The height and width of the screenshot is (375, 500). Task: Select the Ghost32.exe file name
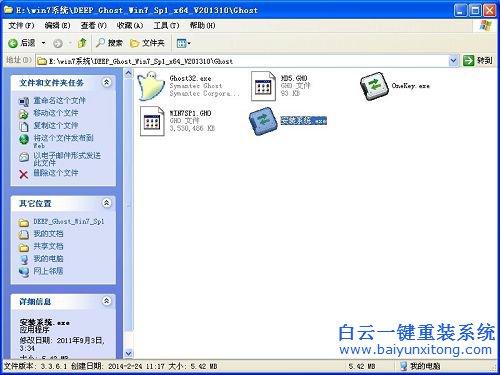coord(190,78)
